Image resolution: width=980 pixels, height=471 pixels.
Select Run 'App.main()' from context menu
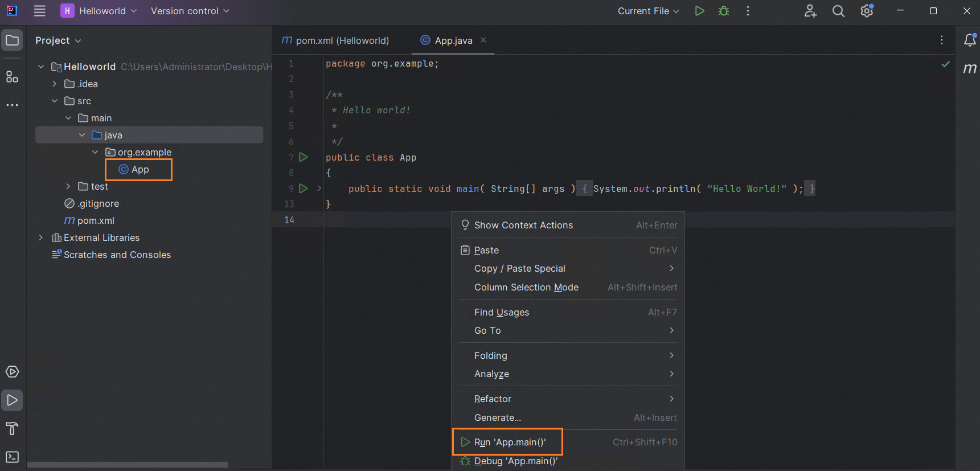[x=510, y=442]
